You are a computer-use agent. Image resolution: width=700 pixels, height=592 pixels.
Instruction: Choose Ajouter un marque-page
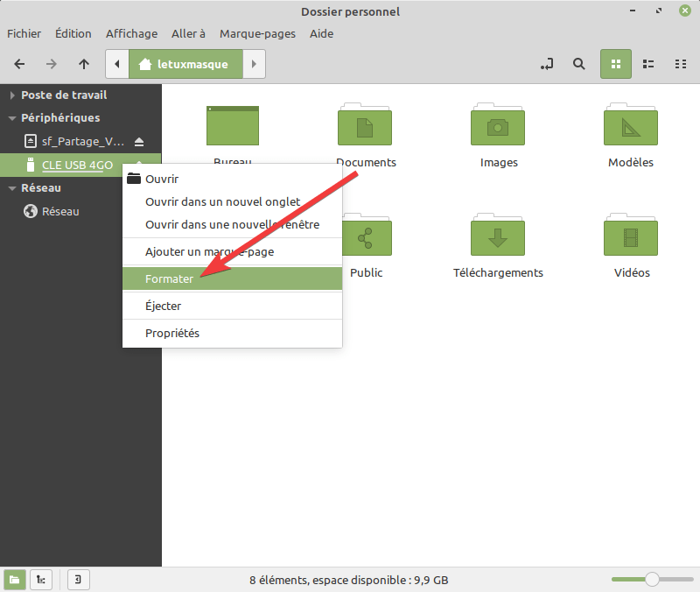pyautogui.click(x=232, y=252)
